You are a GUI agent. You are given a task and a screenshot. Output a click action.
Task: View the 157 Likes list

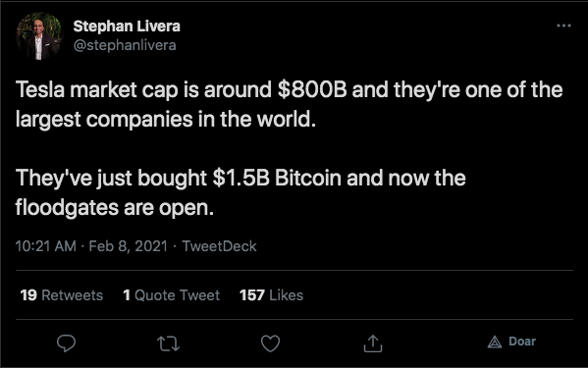click(271, 295)
